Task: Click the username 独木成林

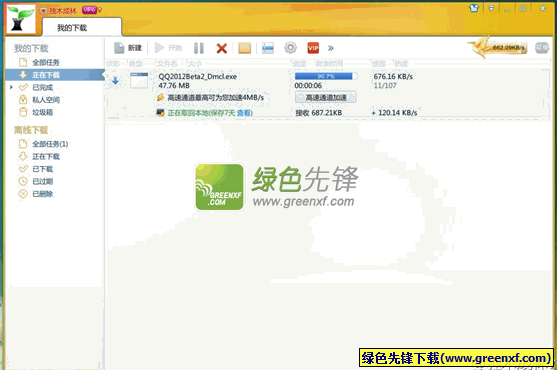Action: pyautogui.click(x=63, y=11)
